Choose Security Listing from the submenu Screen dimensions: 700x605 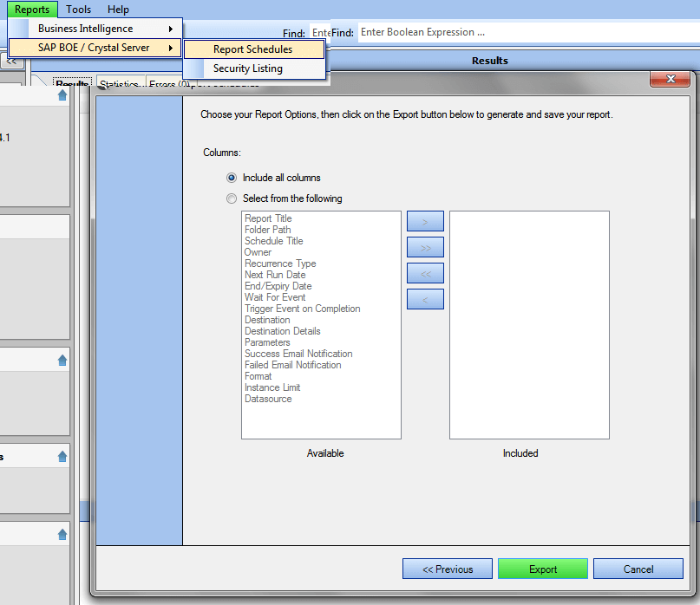(x=248, y=68)
